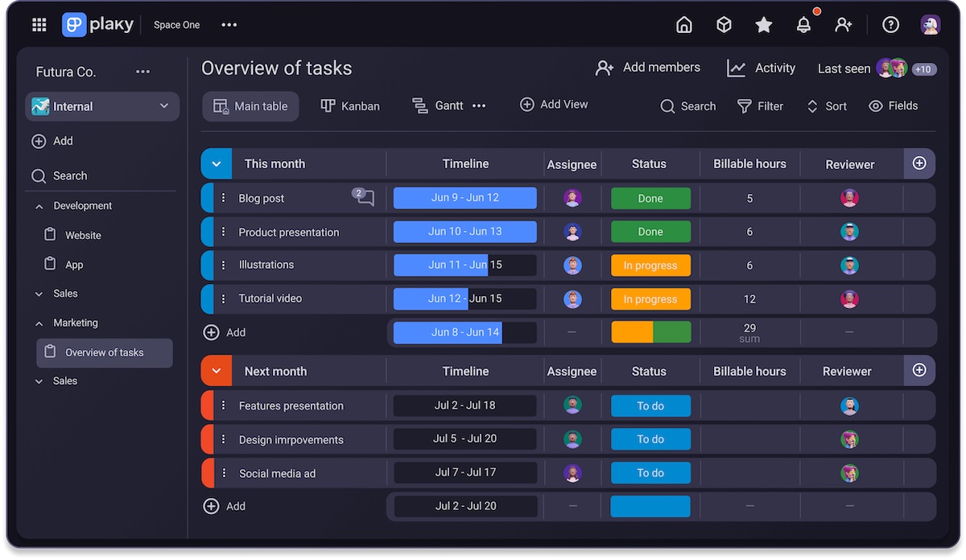Switch to the Kanban view
This screenshot has height=560, width=966.
[350, 106]
